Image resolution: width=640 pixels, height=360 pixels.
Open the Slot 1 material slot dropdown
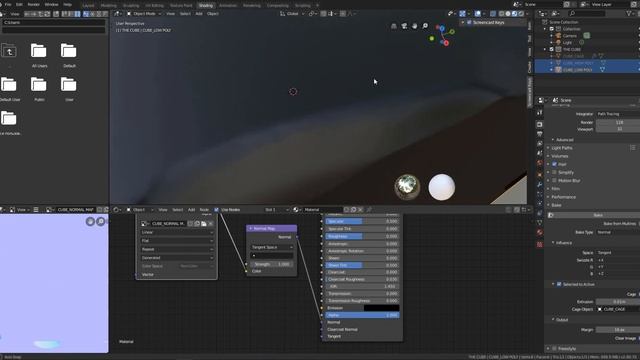(276, 210)
